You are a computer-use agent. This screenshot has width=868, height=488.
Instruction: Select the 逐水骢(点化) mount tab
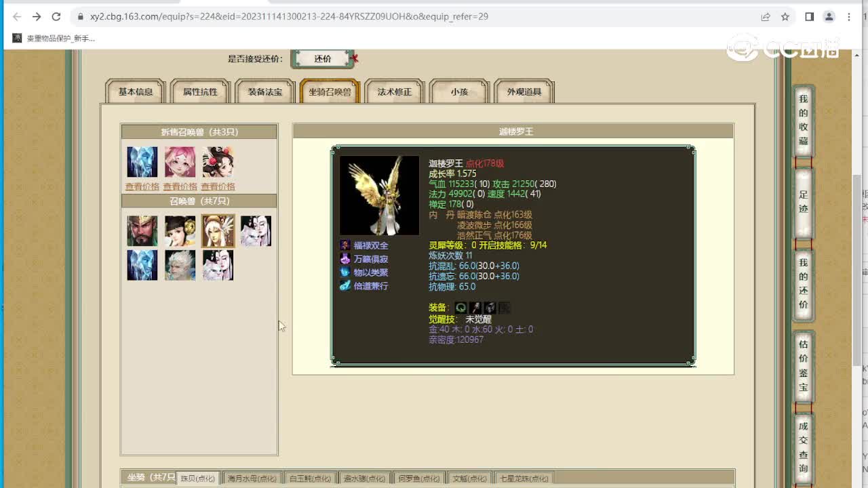pyautogui.click(x=364, y=478)
